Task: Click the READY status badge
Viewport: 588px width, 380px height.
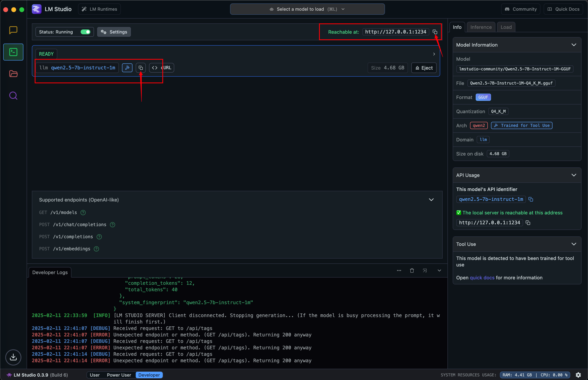Action: pyautogui.click(x=46, y=54)
